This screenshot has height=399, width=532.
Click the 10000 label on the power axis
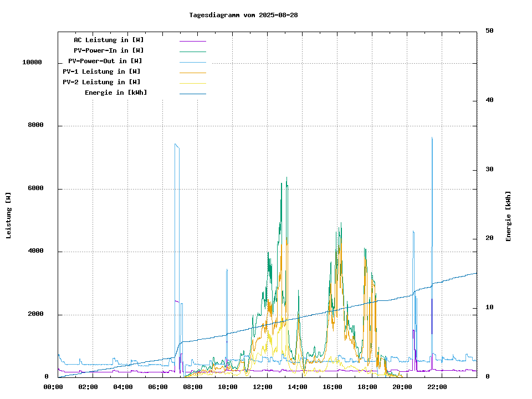(x=32, y=63)
